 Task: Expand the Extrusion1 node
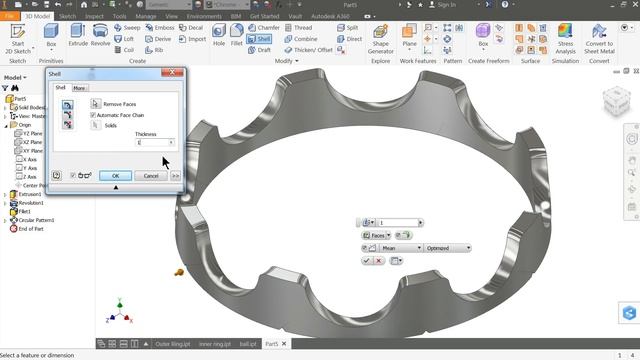point(5,195)
